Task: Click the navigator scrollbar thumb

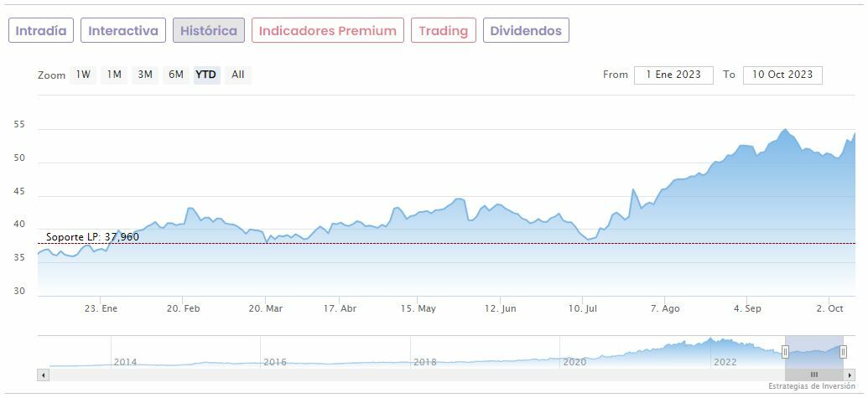Action: 813,375
